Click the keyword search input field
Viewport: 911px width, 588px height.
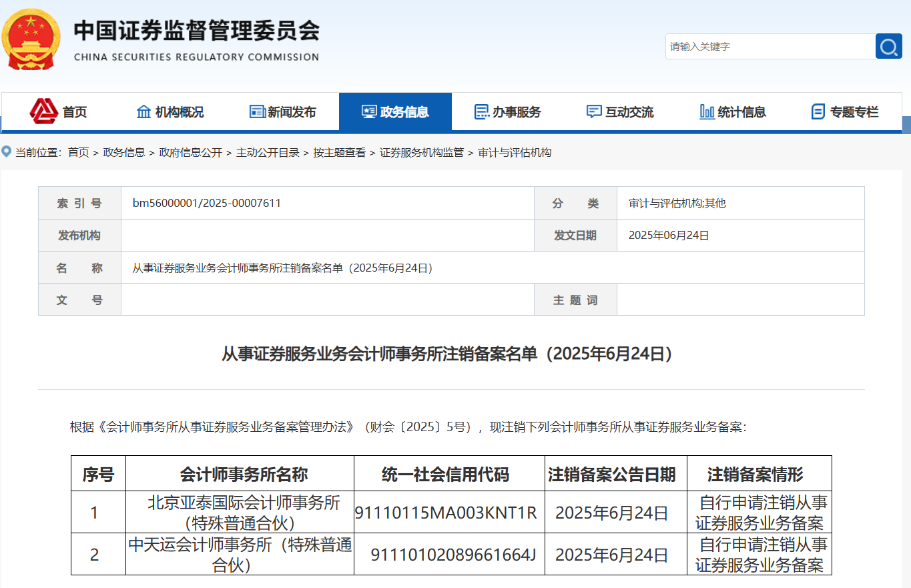(x=770, y=46)
